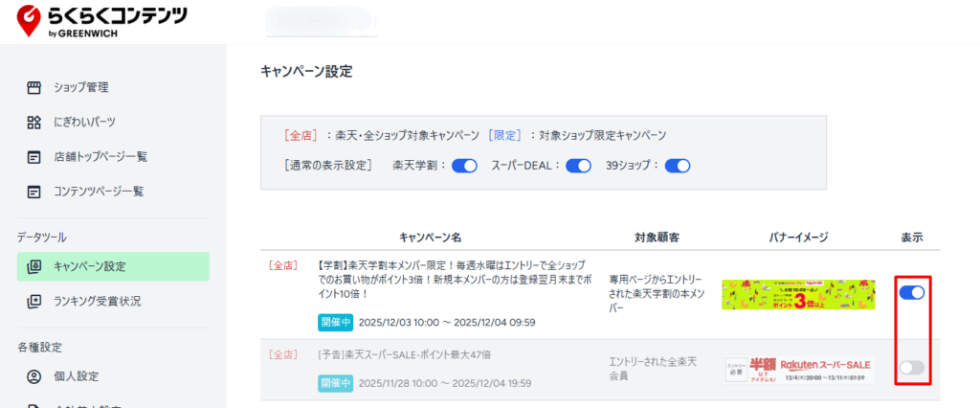Disable the スーパーDEAL display switch
This screenshot has width=980, height=408.
[x=578, y=166]
